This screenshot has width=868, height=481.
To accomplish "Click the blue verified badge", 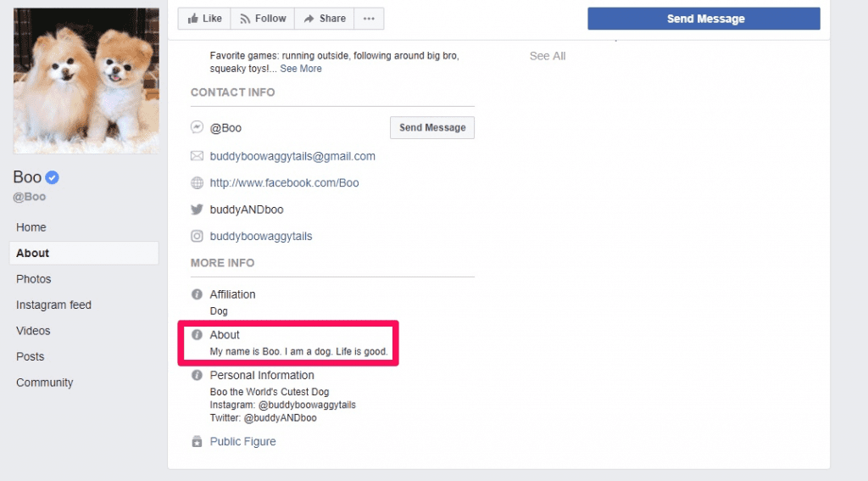I will click(x=52, y=177).
